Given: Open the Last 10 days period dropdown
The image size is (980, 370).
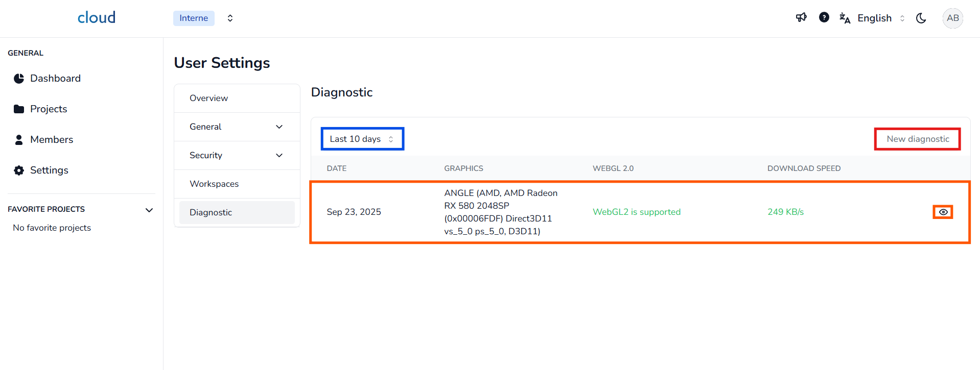Looking at the screenshot, I should [x=362, y=139].
